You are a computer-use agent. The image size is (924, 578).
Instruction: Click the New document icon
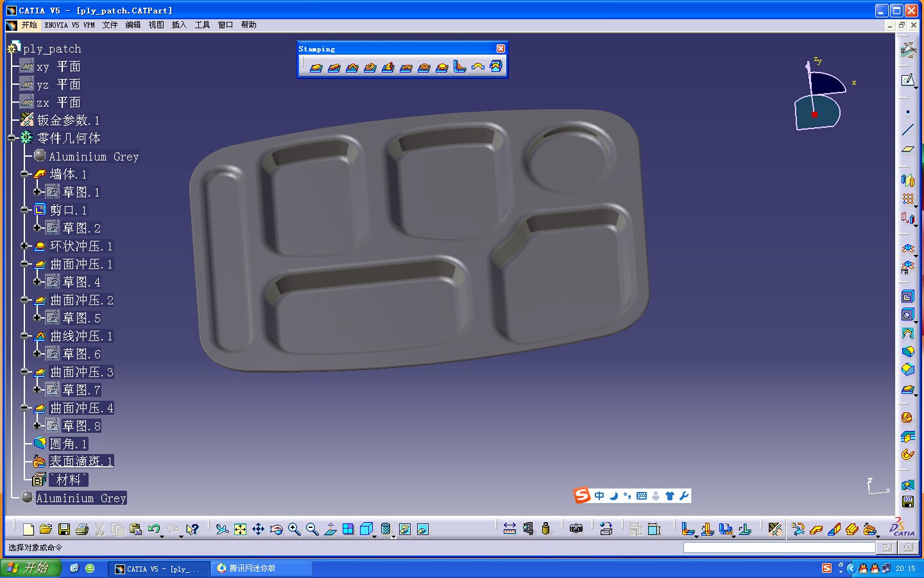[28, 529]
